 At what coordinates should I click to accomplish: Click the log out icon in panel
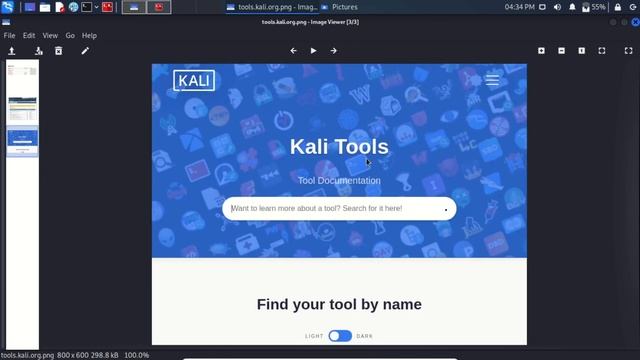pyautogui.click(x=633, y=7)
